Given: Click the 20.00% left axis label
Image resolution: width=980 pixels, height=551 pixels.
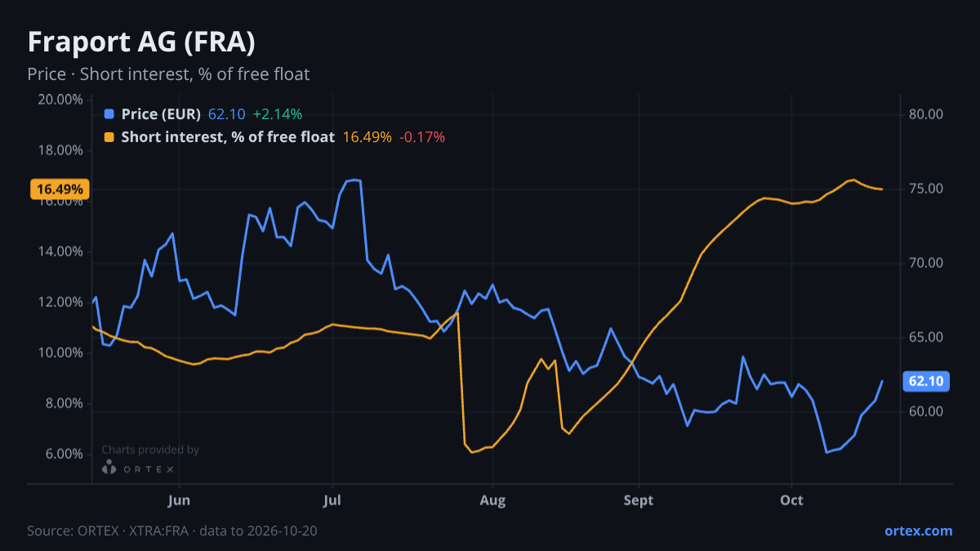Looking at the screenshot, I should (60, 100).
